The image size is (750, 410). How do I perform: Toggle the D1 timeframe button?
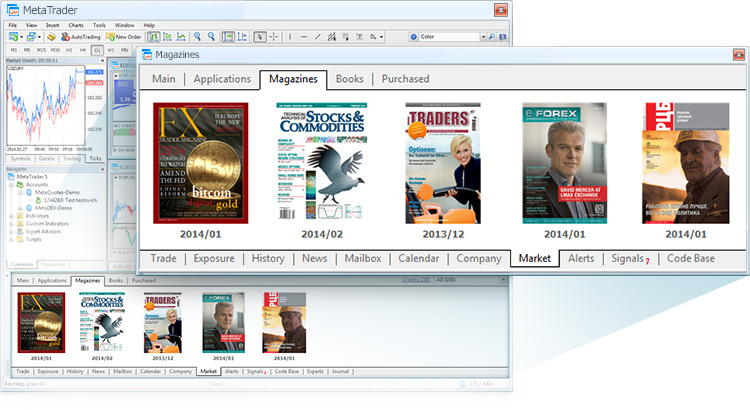click(x=97, y=49)
